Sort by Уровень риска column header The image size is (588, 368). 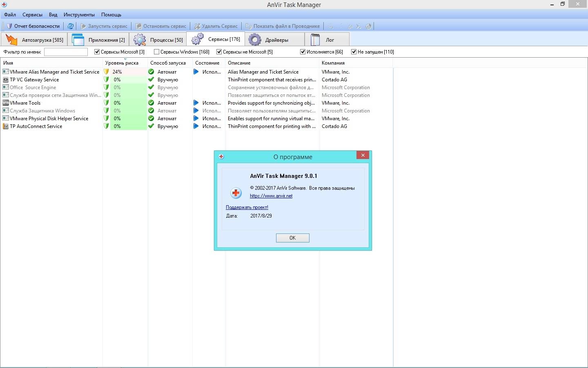pyautogui.click(x=125, y=63)
